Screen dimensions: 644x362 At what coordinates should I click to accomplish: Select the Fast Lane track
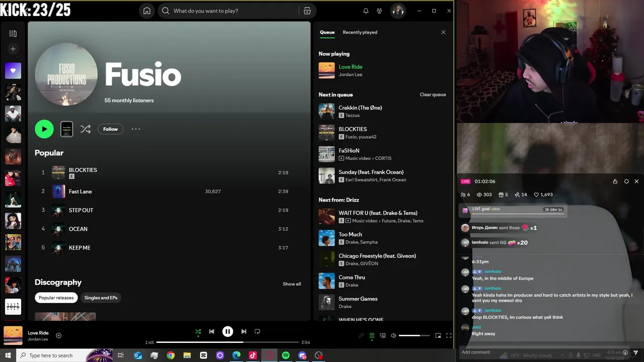[169, 192]
